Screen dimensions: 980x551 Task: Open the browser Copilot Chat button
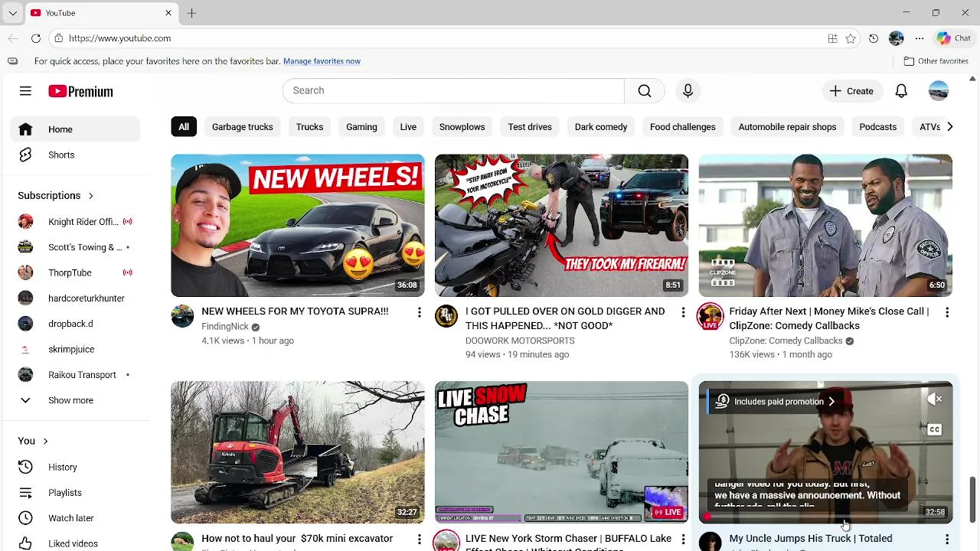tap(954, 38)
